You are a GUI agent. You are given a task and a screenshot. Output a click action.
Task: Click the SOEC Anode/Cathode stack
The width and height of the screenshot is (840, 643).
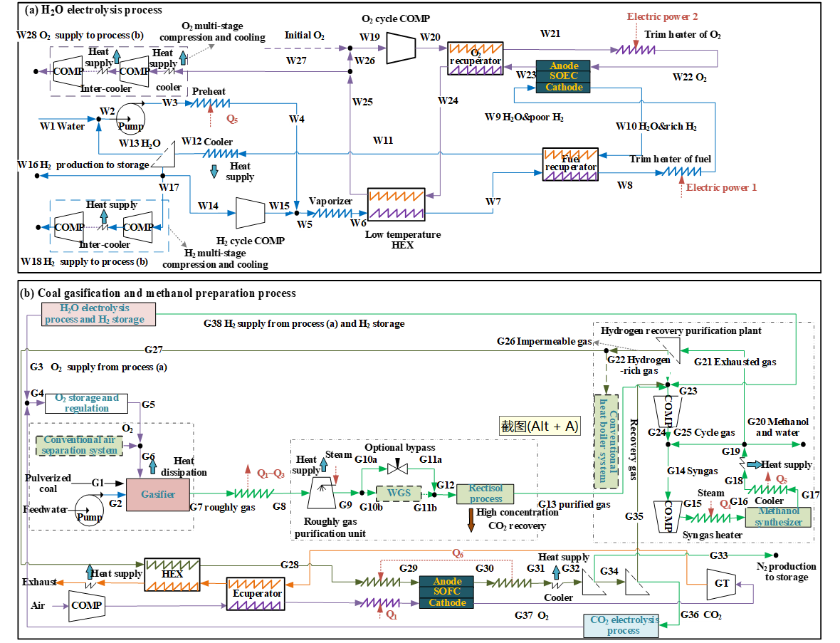[x=565, y=76]
